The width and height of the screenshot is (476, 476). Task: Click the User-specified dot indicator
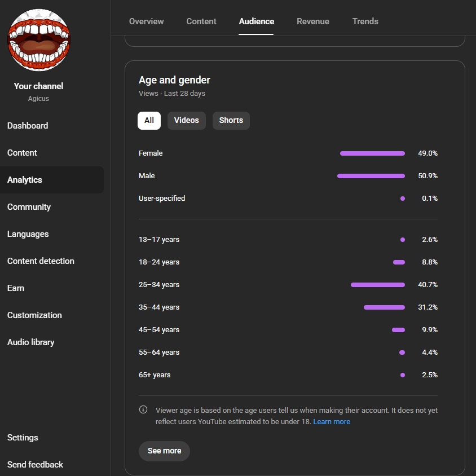pyautogui.click(x=403, y=199)
